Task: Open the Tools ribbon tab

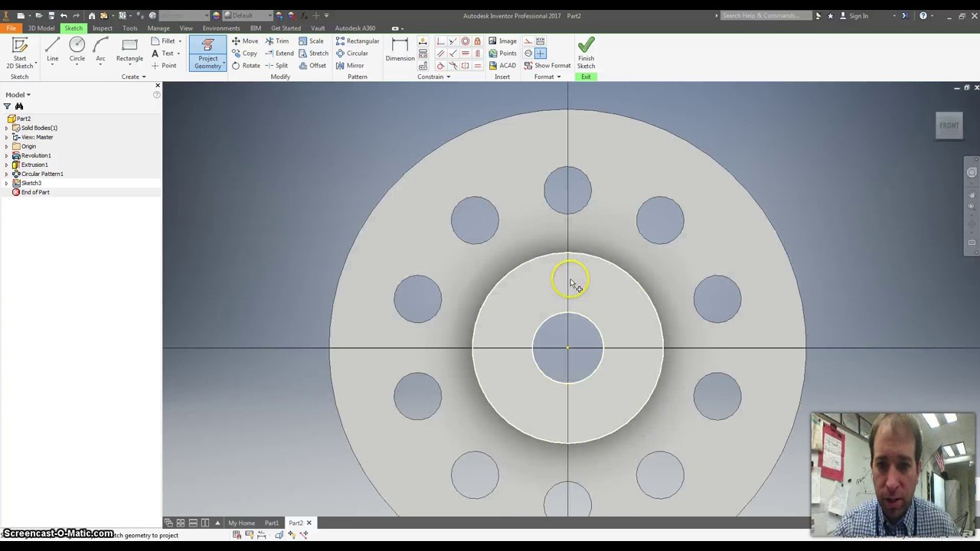Action: pyautogui.click(x=129, y=28)
